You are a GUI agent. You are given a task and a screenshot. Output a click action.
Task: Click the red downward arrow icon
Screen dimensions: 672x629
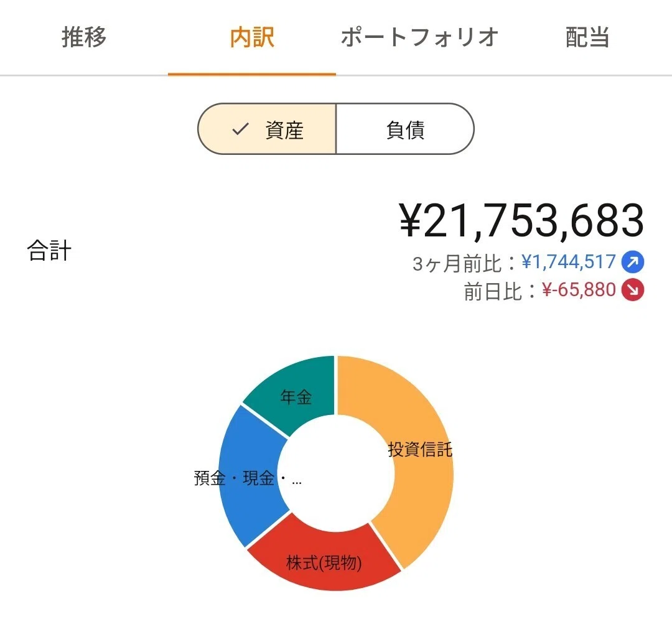tap(633, 290)
